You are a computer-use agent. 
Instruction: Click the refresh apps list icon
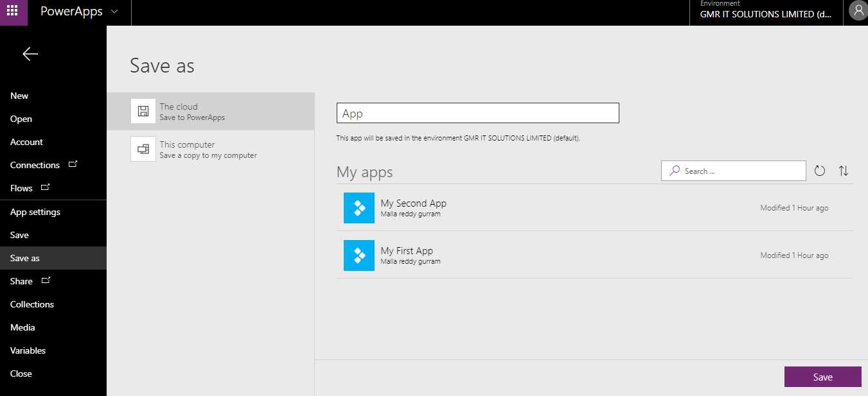pos(819,171)
